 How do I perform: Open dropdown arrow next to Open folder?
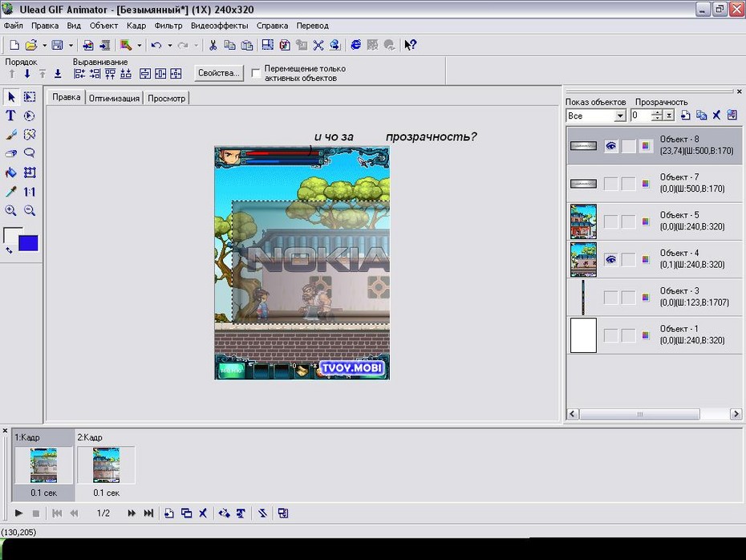tap(44, 46)
